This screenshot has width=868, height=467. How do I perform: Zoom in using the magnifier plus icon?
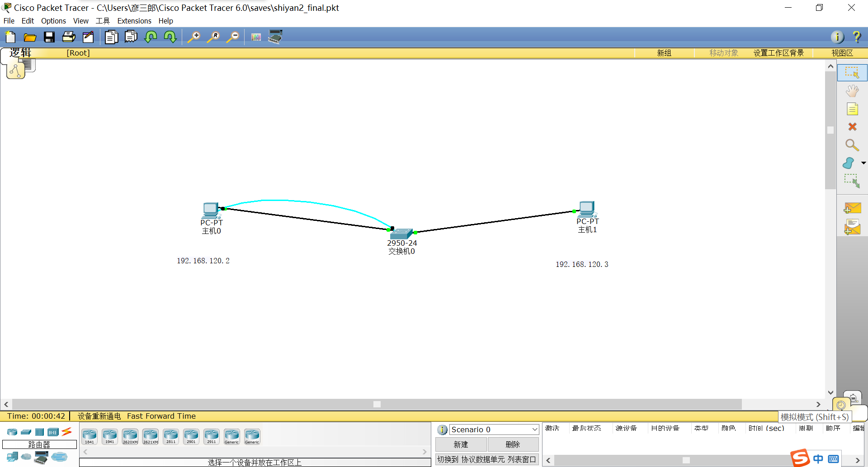[x=194, y=37]
